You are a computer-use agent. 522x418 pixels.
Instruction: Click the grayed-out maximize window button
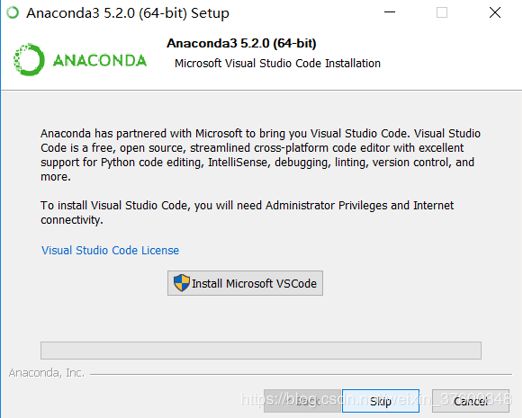point(442,13)
